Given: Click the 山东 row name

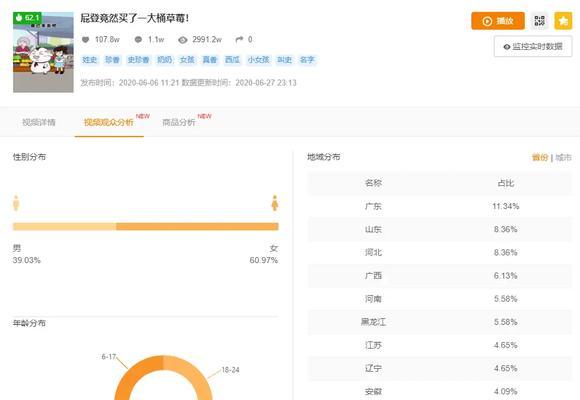Looking at the screenshot, I should (x=373, y=229).
